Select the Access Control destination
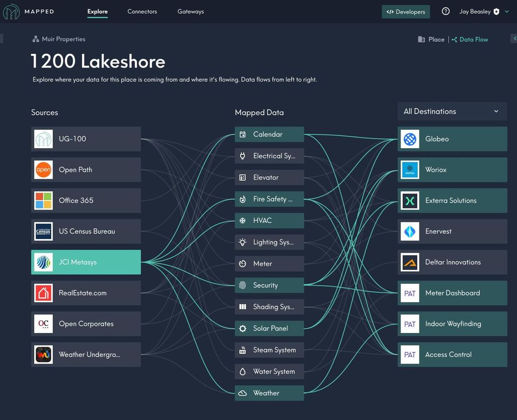The height and width of the screenshot is (420, 517). [453, 355]
